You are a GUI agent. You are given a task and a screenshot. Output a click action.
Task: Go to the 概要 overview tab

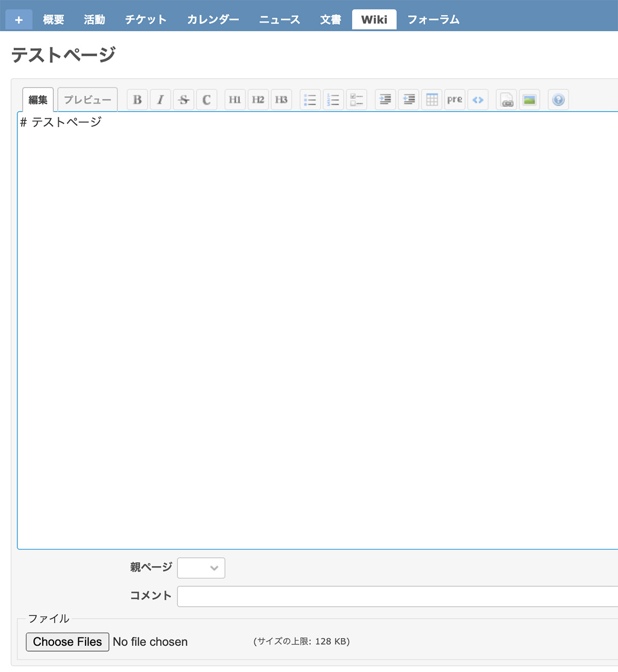pyautogui.click(x=54, y=20)
